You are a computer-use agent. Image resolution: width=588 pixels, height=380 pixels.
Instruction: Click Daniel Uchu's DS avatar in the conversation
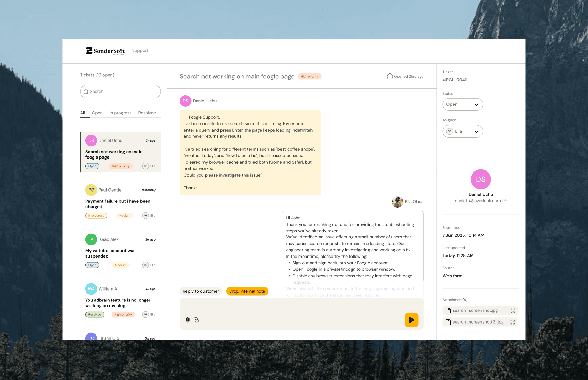(185, 101)
